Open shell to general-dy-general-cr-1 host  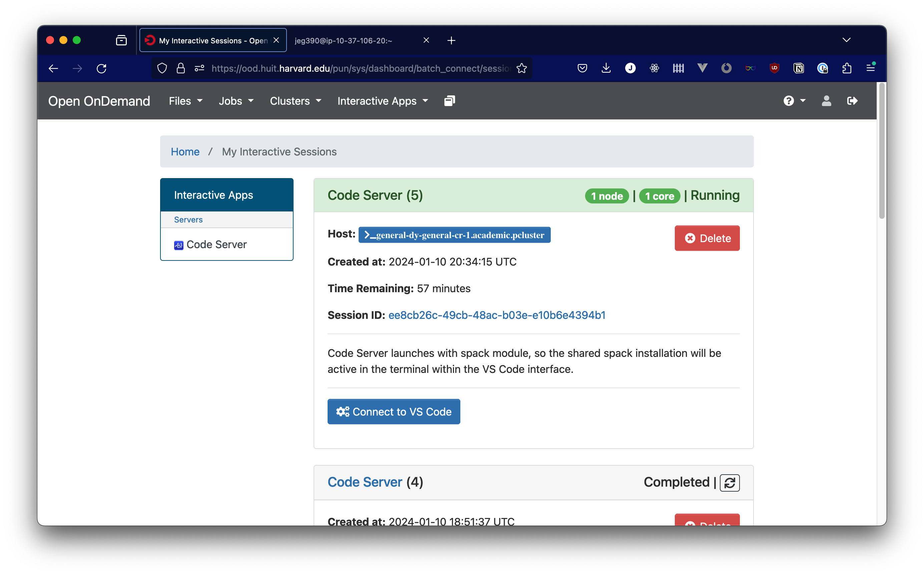(454, 235)
